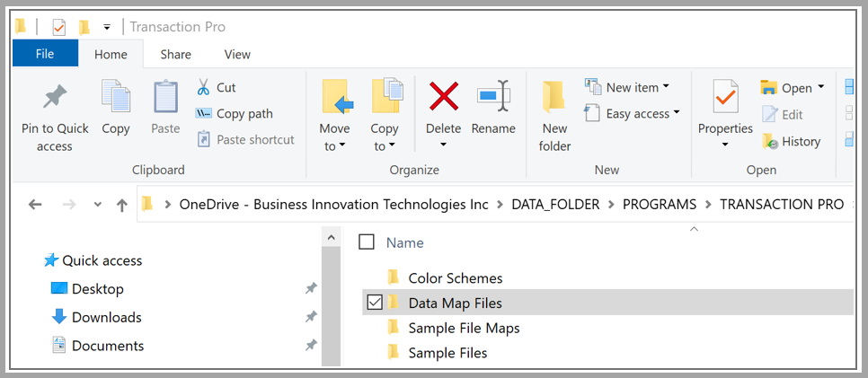Click the Cut scissors icon
This screenshot has width=868, height=378.
[203, 87]
